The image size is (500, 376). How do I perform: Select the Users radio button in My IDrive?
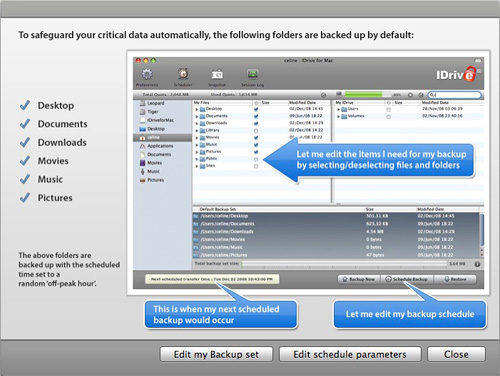[x=388, y=109]
